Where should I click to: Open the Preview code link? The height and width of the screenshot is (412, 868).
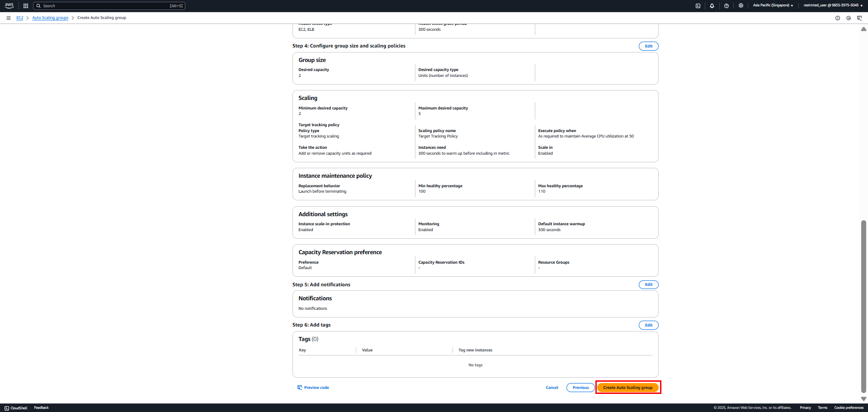pyautogui.click(x=313, y=388)
